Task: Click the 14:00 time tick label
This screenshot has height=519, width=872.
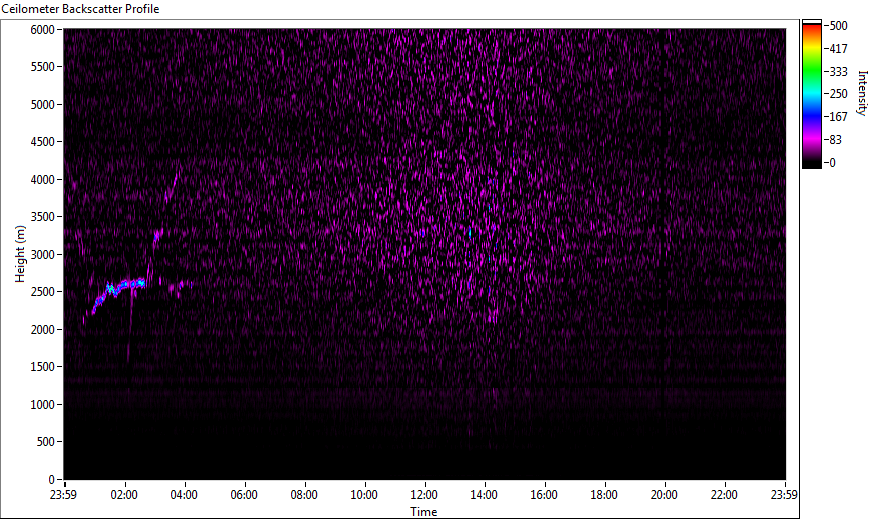Action: pyautogui.click(x=484, y=495)
